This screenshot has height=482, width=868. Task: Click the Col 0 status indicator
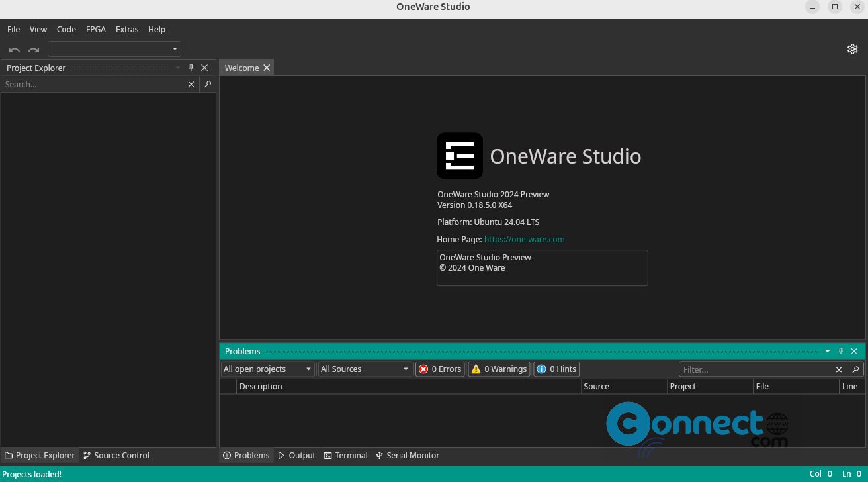point(821,474)
